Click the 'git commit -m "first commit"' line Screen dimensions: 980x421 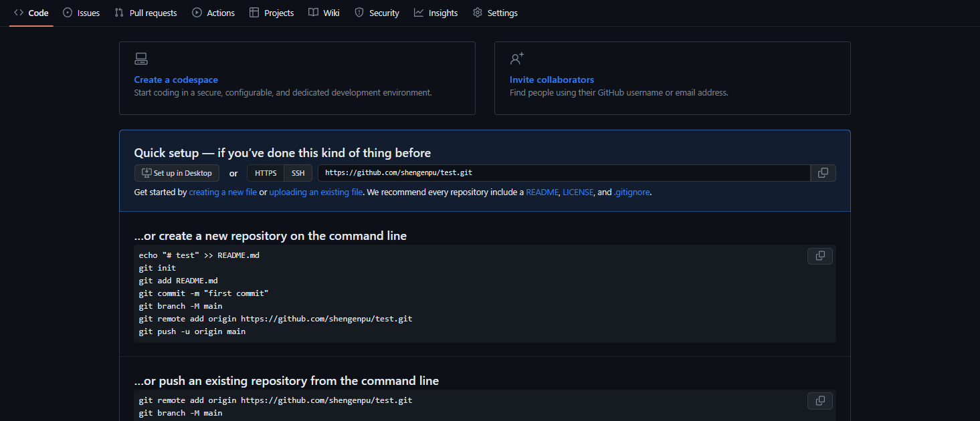coord(203,293)
